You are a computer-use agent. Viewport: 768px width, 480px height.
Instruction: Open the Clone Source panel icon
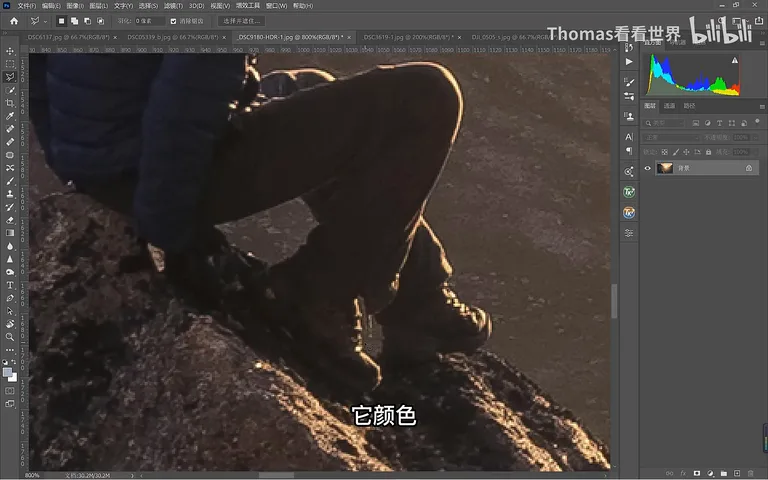click(629, 116)
